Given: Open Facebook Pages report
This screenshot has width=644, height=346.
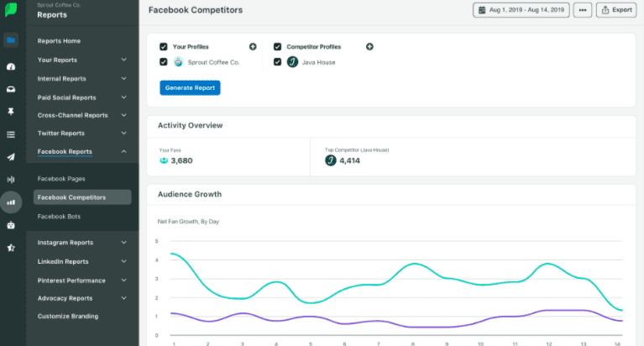Looking at the screenshot, I should click(x=61, y=179).
